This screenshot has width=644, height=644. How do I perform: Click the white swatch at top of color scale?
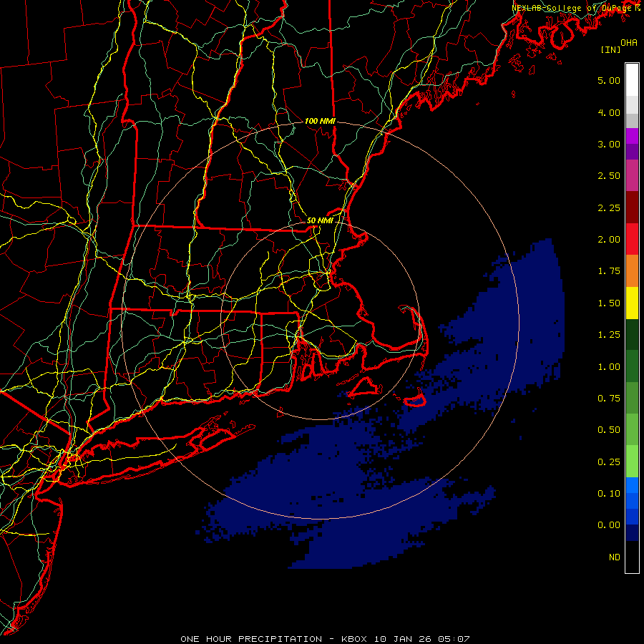632,80
